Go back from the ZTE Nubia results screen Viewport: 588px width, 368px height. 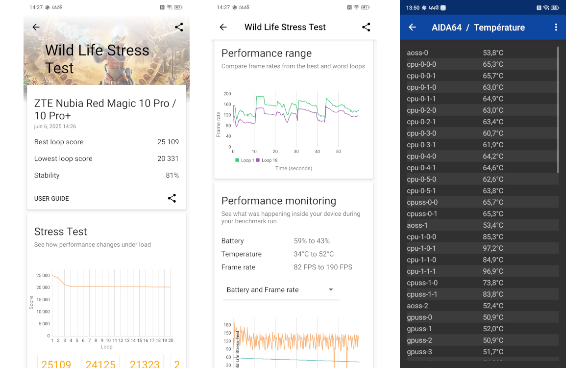click(36, 27)
